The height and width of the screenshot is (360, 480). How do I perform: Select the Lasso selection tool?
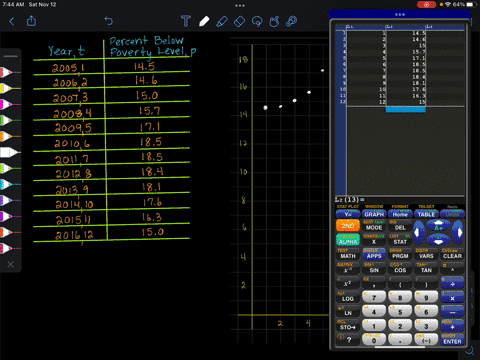tap(257, 22)
